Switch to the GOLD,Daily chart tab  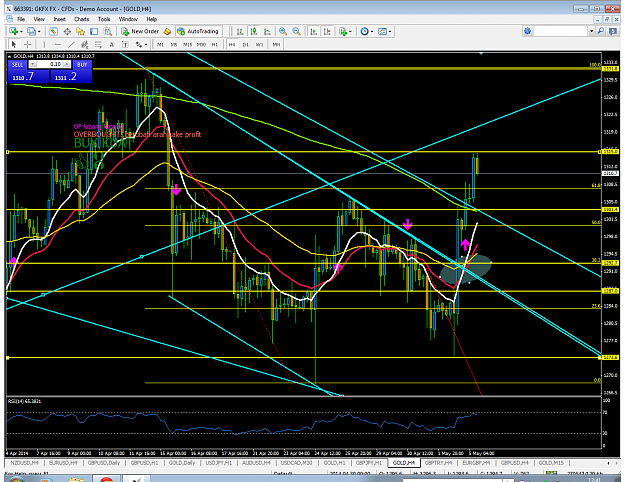[182, 463]
